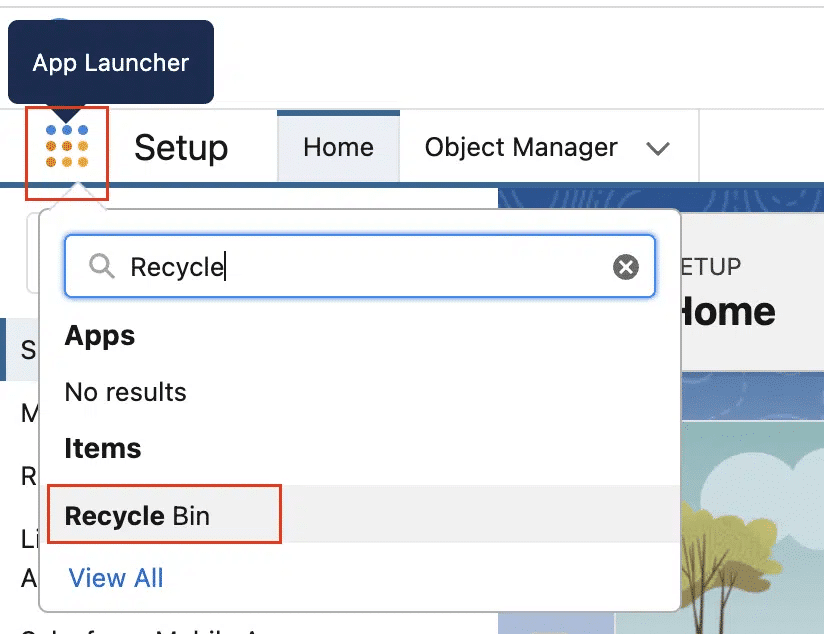Click the Apps section heading

point(99,336)
